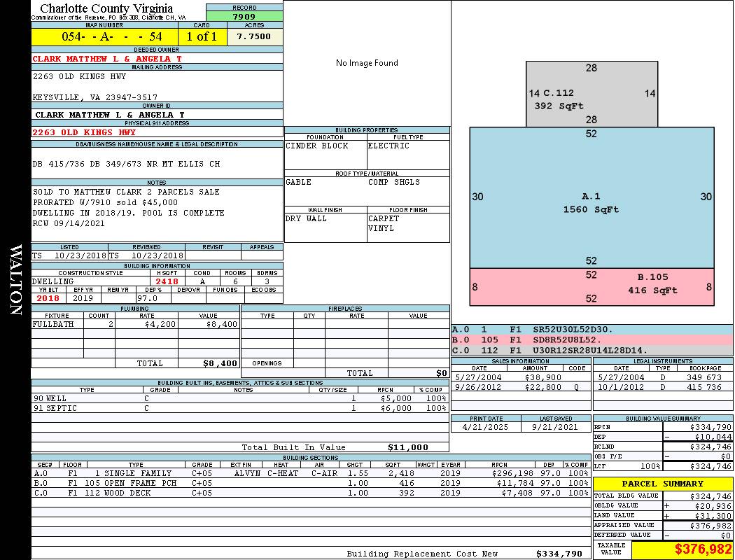Click APPRAISED VALUE $376,982
Image resolution: width=735 pixels, height=560 pixels.
click(710, 526)
